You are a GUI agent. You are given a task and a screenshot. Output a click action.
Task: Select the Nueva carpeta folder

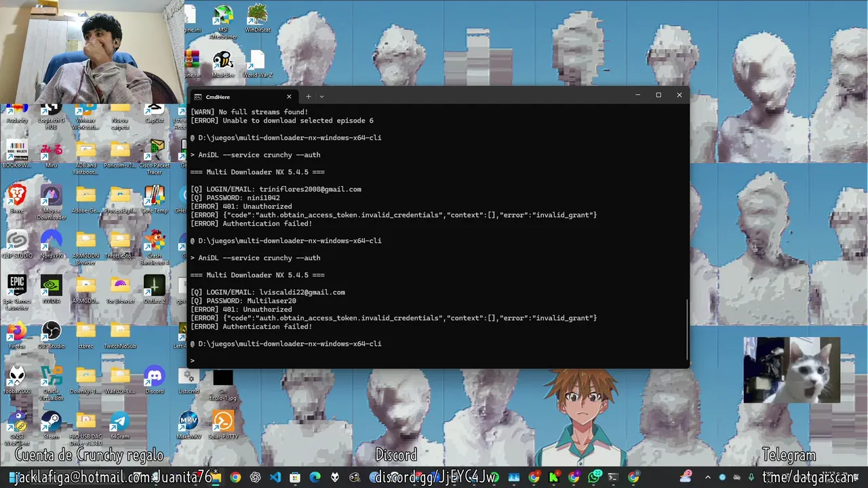tap(120, 117)
